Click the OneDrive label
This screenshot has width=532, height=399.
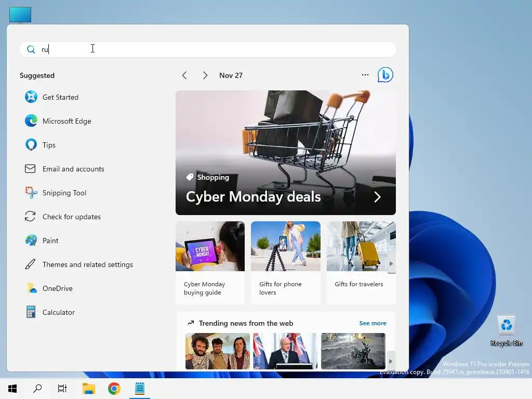tap(57, 288)
